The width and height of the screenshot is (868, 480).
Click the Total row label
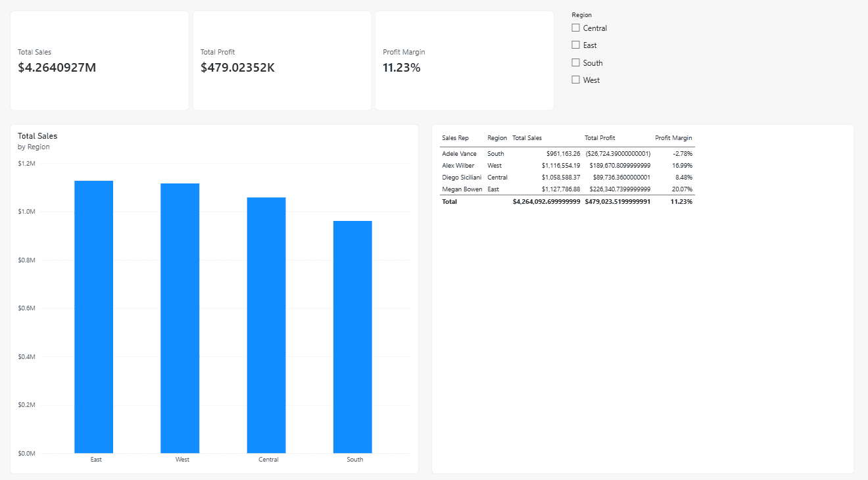(449, 202)
